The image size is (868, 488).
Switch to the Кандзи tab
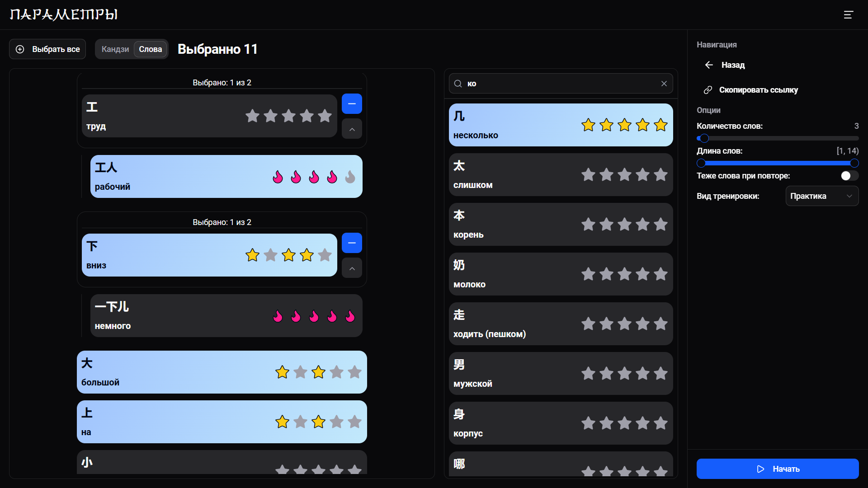[115, 49]
